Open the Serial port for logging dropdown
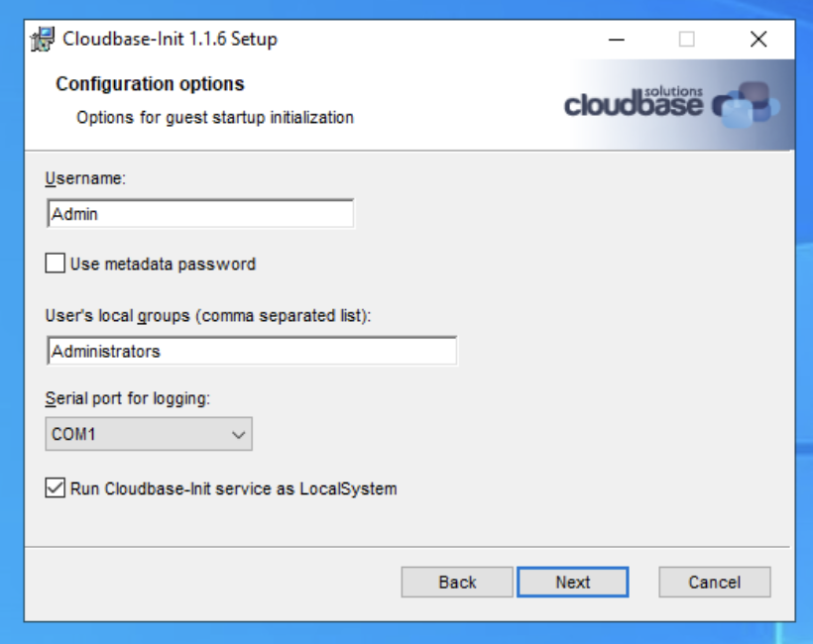Image resolution: width=813 pixels, height=644 pixels. pos(237,432)
